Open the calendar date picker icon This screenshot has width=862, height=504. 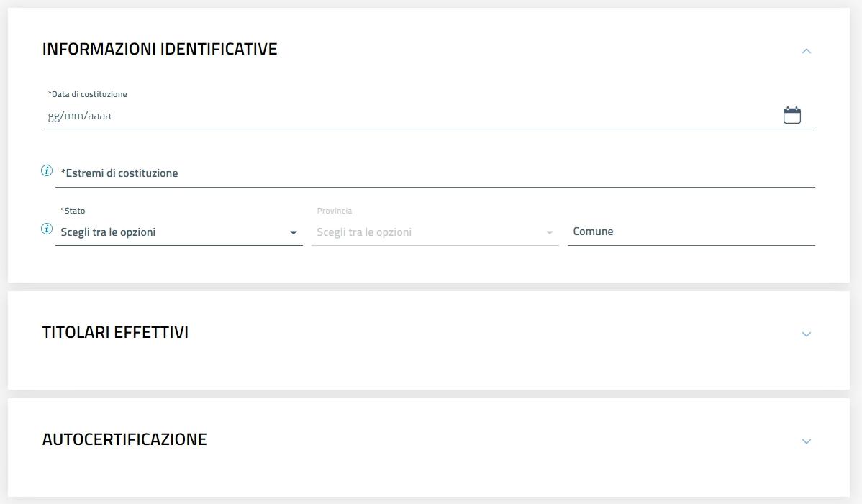click(791, 115)
